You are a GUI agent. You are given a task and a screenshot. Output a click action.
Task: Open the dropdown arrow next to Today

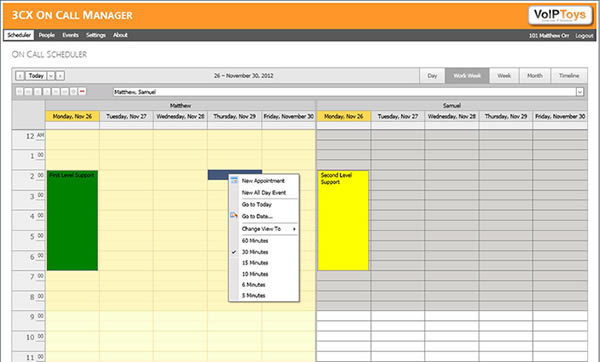(51, 76)
